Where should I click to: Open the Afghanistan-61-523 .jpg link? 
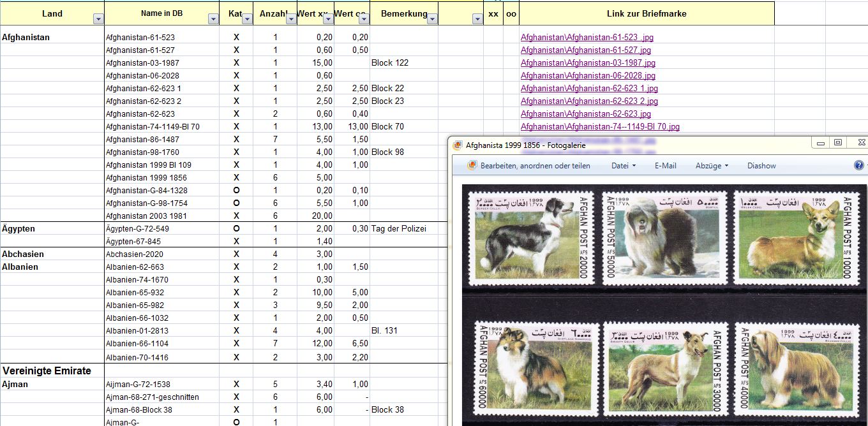587,38
